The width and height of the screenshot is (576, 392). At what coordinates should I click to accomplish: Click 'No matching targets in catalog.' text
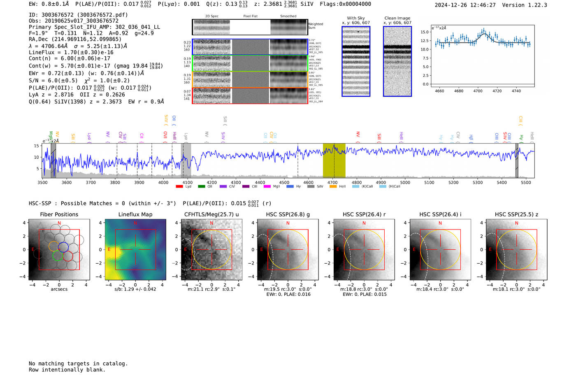tap(78, 364)
